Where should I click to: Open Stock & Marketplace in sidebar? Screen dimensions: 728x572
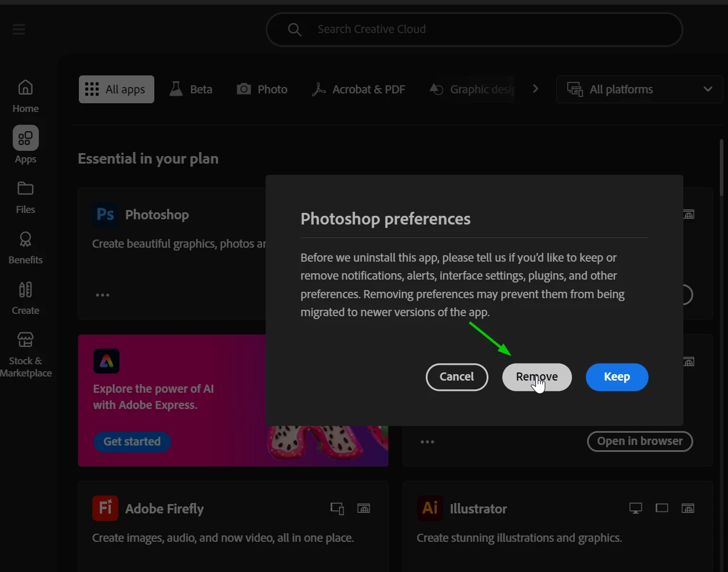(26, 354)
